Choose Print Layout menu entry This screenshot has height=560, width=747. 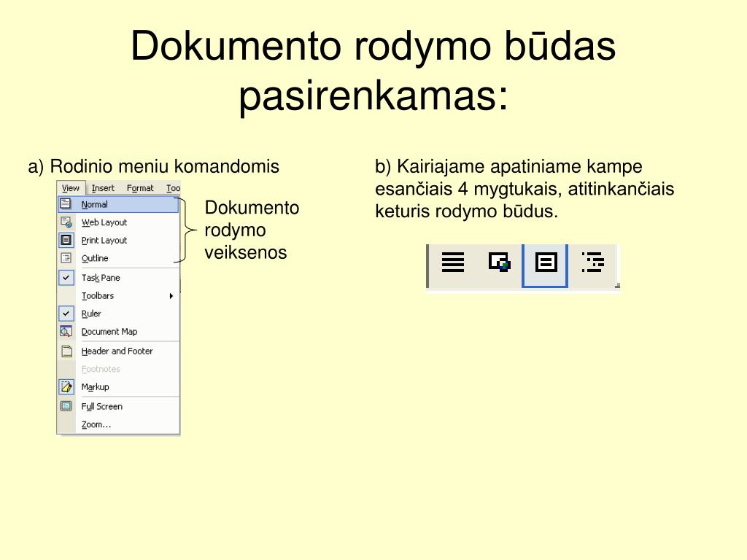pos(118,240)
